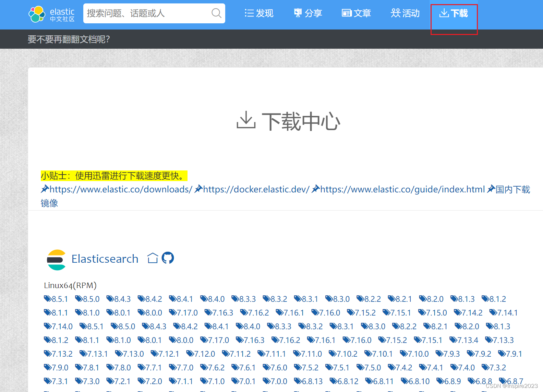This screenshot has height=392, width=543.
Task: Open version 7.4.2 link
Action: (400, 368)
